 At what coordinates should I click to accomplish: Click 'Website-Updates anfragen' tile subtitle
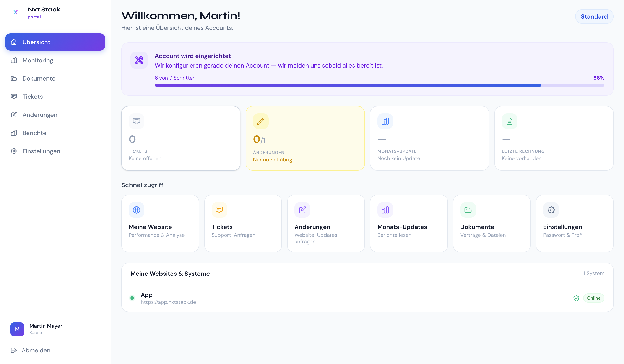click(316, 238)
